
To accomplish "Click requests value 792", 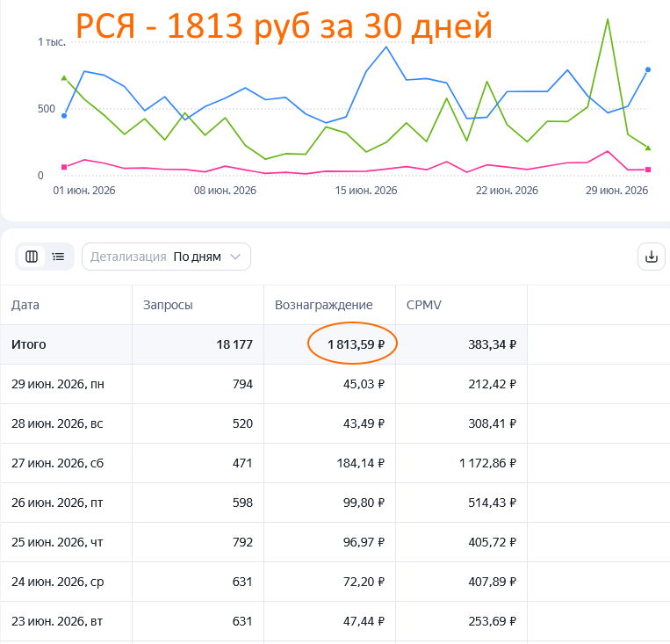I will click(242, 542).
